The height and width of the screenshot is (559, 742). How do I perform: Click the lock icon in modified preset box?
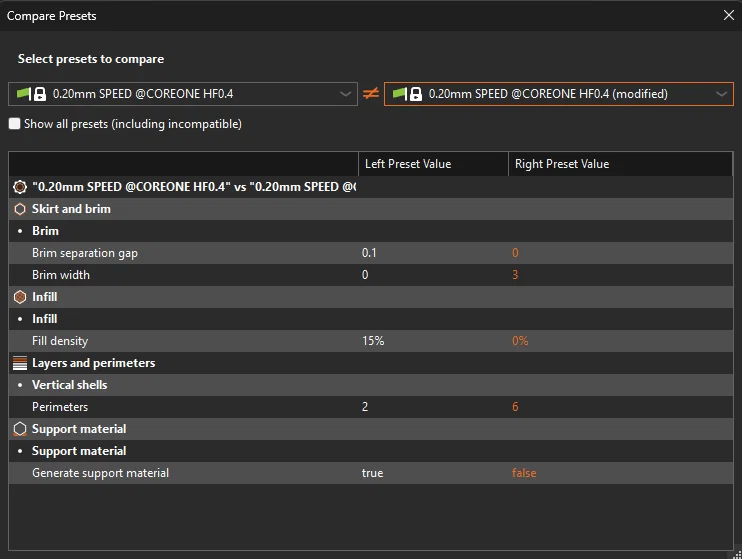pos(416,94)
